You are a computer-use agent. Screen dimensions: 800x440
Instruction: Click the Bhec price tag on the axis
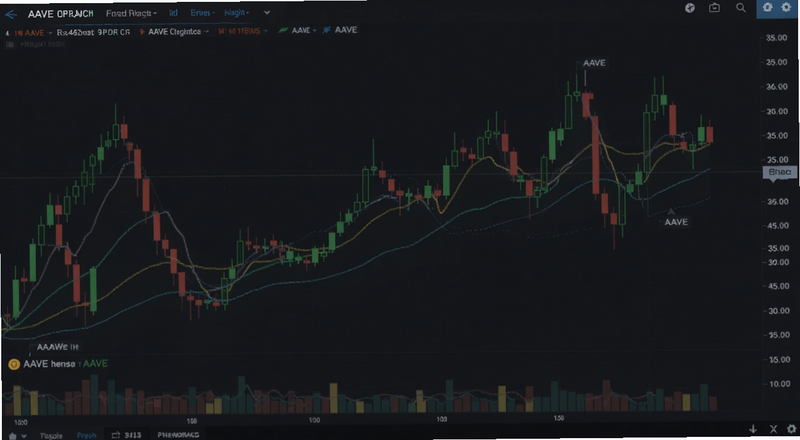coord(780,172)
